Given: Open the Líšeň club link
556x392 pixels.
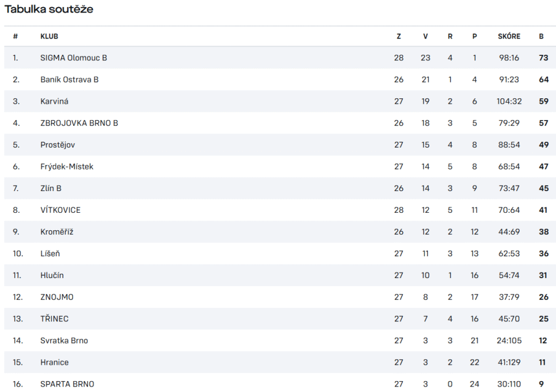Looking at the screenshot, I should (50, 254).
